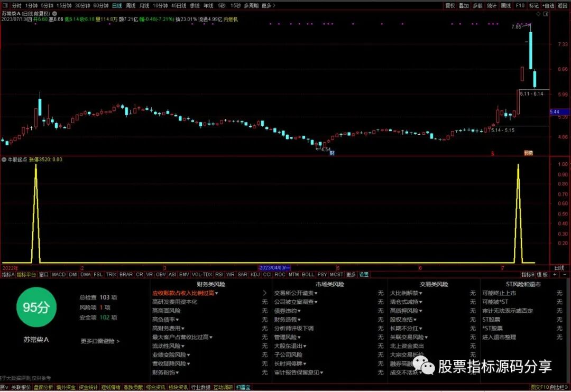The image size is (571, 392).
Task: Select the BOLL indicator
Action: (308, 274)
